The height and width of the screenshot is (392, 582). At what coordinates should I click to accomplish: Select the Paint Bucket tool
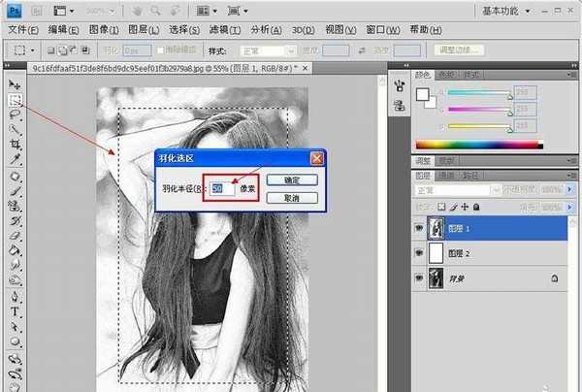[x=15, y=250]
